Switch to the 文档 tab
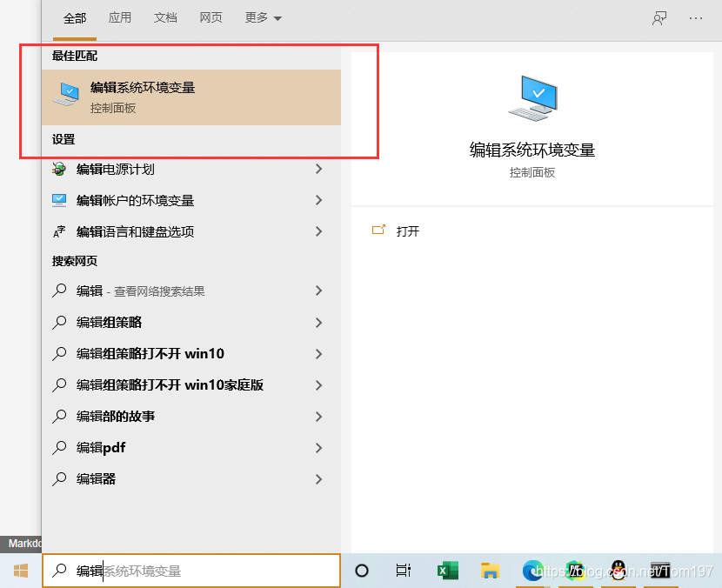The image size is (722, 588). [165, 18]
